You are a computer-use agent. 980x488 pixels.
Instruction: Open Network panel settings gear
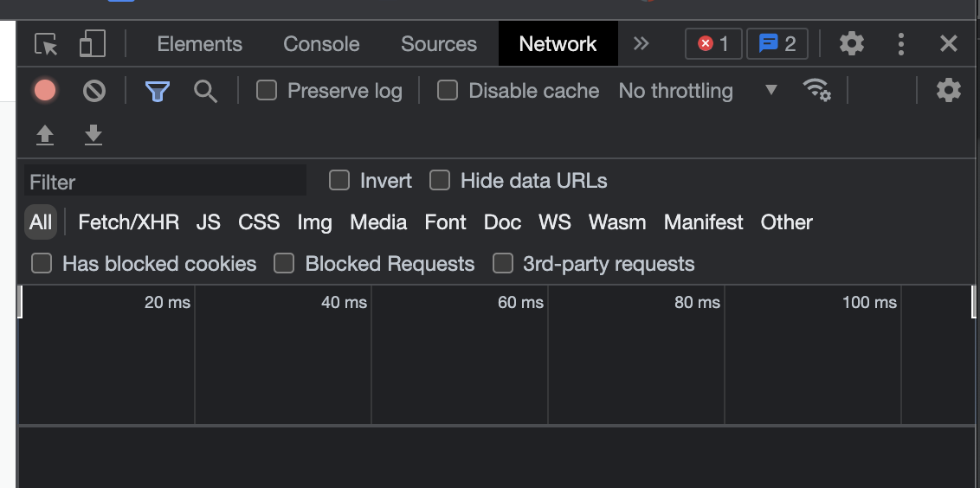pos(948,91)
